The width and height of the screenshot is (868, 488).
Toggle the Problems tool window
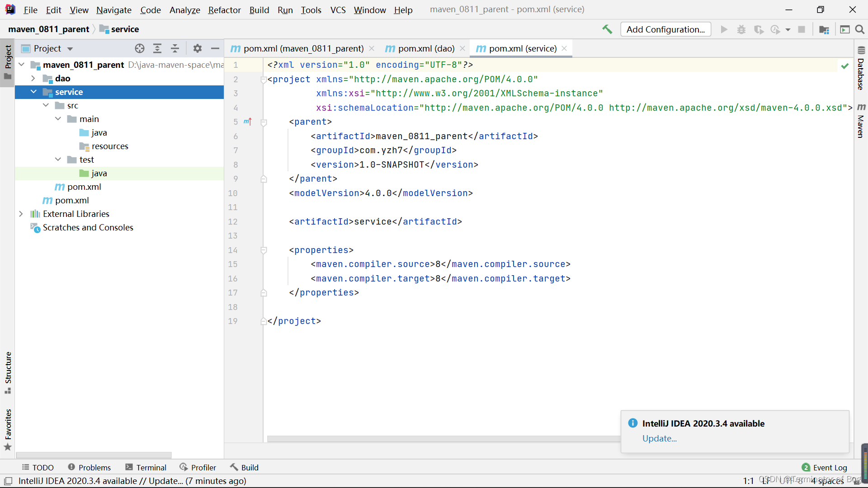[90, 468]
